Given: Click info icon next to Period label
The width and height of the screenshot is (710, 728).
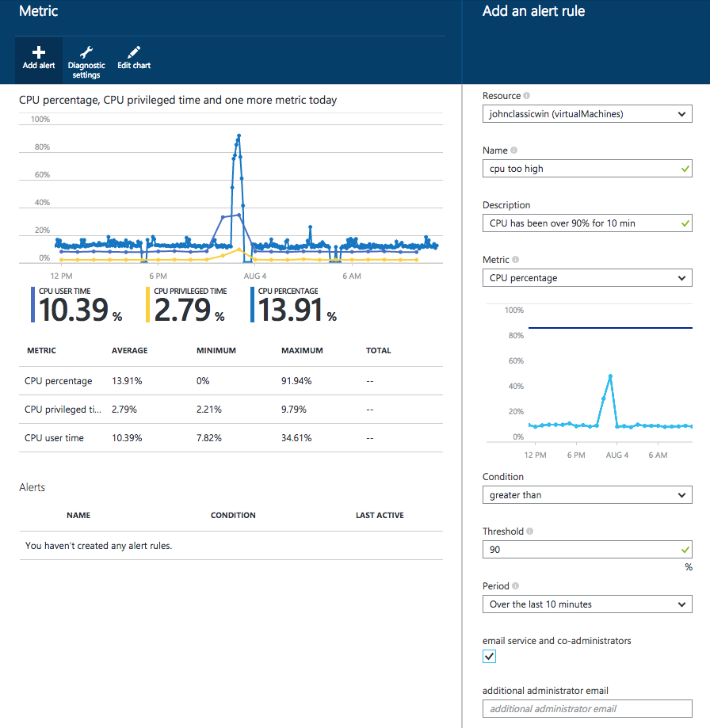Looking at the screenshot, I should [515, 587].
